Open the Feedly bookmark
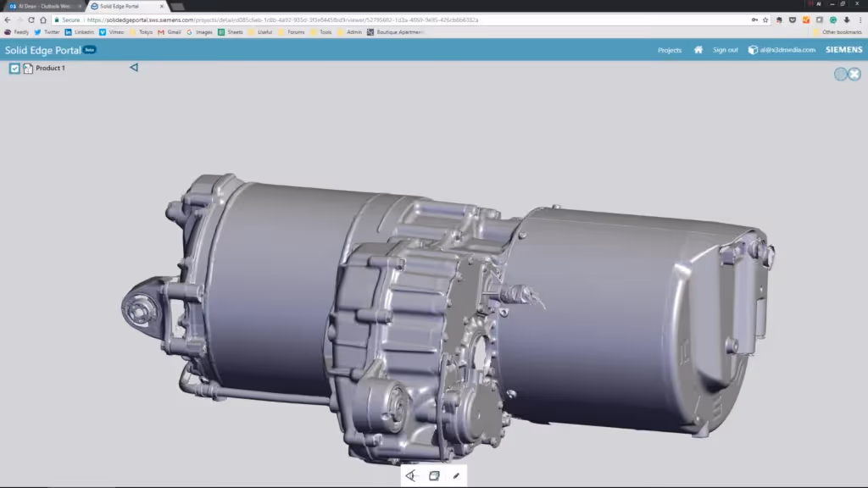The image size is (868, 488). click(x=17, y=32)
